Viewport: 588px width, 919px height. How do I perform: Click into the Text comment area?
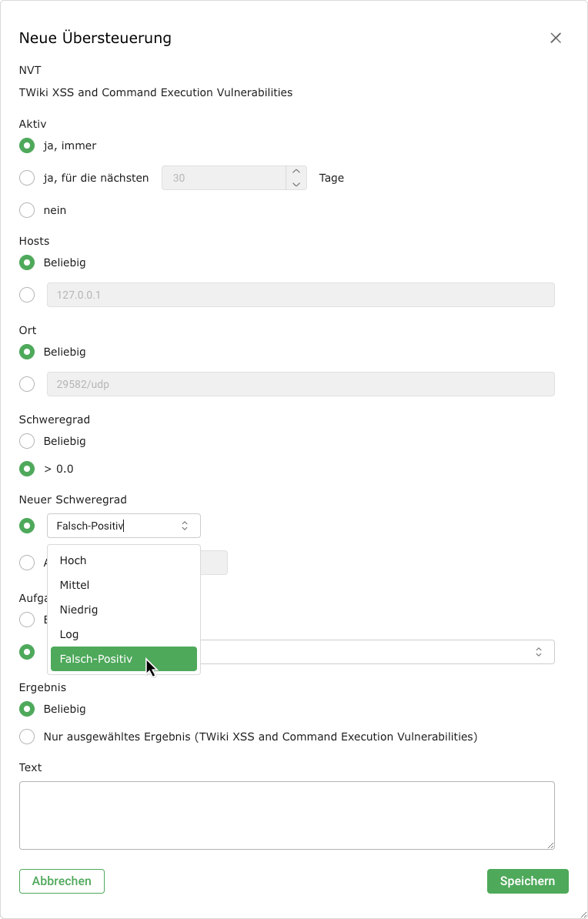pos(286,815)
